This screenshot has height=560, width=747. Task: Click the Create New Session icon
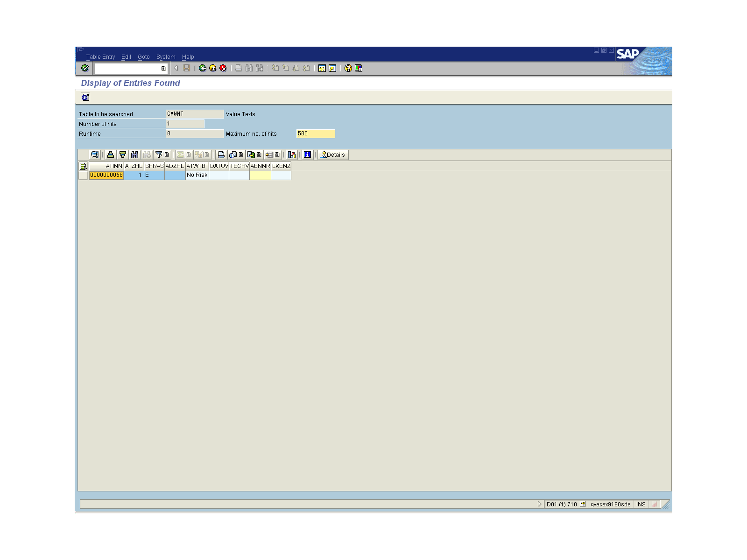(x=322, y=68)
